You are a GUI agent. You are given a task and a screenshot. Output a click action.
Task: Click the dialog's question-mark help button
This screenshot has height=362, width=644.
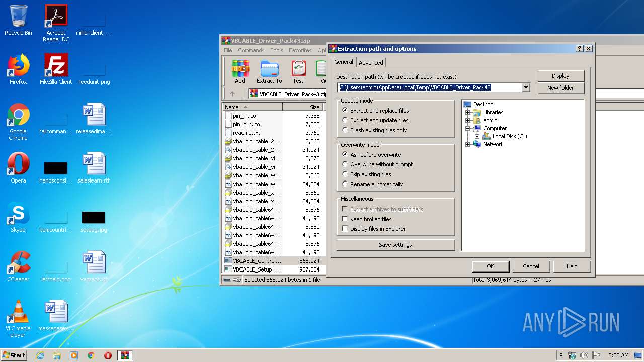coord(580,49)
